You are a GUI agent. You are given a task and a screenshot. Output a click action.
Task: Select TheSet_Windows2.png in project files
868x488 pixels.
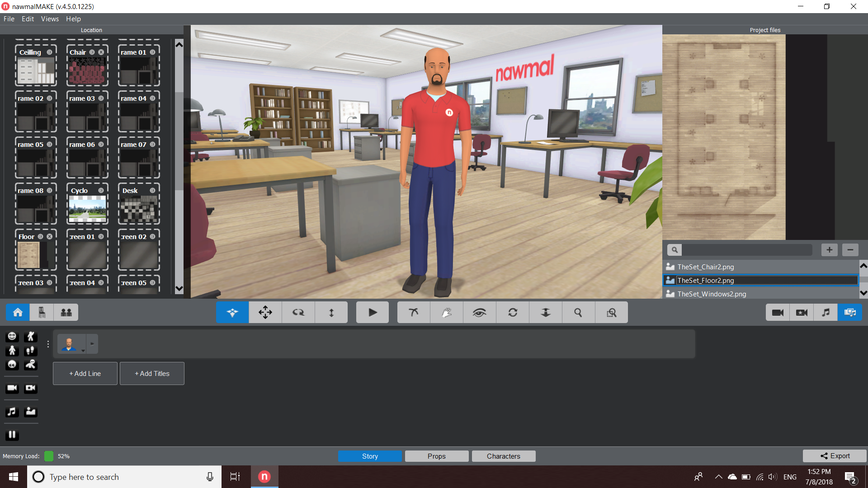[x=761, y=294]
